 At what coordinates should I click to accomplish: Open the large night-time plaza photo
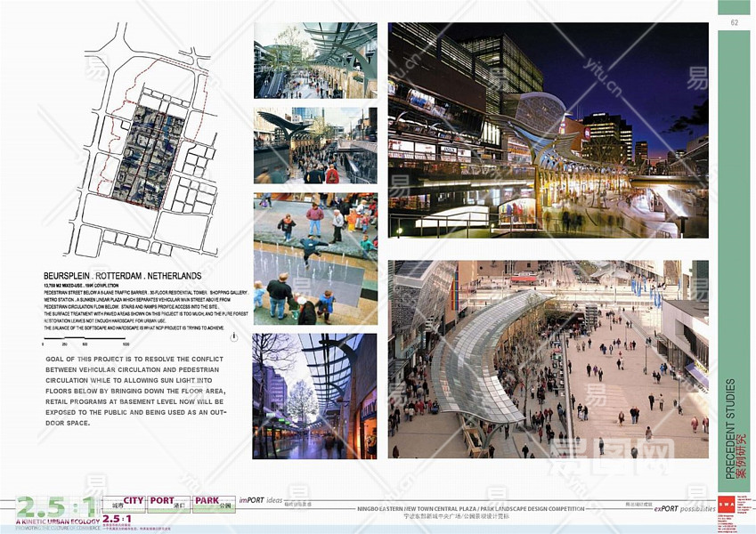point(549,130)
